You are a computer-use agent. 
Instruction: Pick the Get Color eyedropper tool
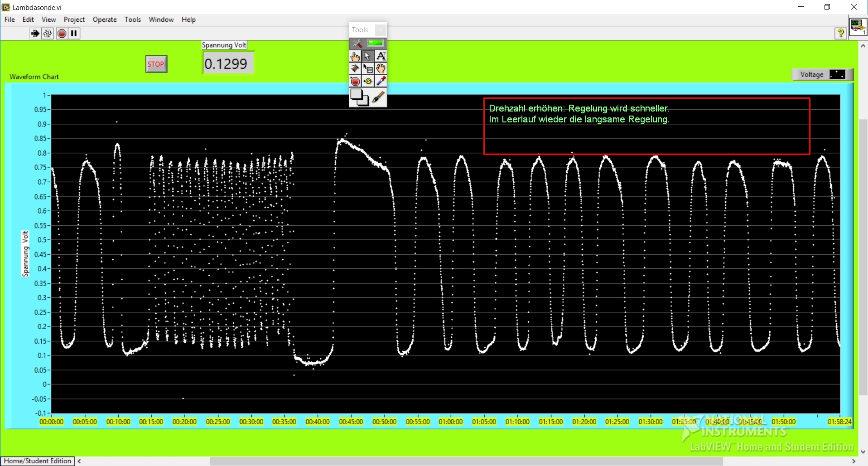[381, 82]
